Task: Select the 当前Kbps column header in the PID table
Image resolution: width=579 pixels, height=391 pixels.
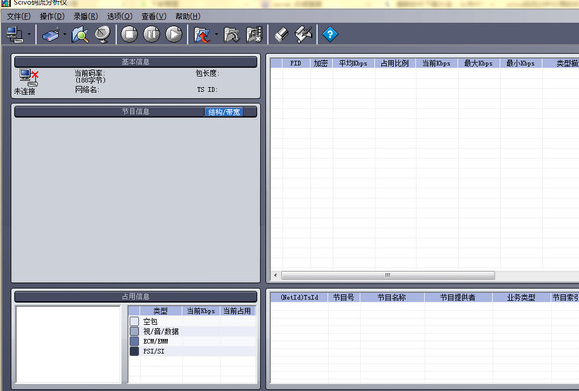Action: pyautogui.click(x=436, y=63)
